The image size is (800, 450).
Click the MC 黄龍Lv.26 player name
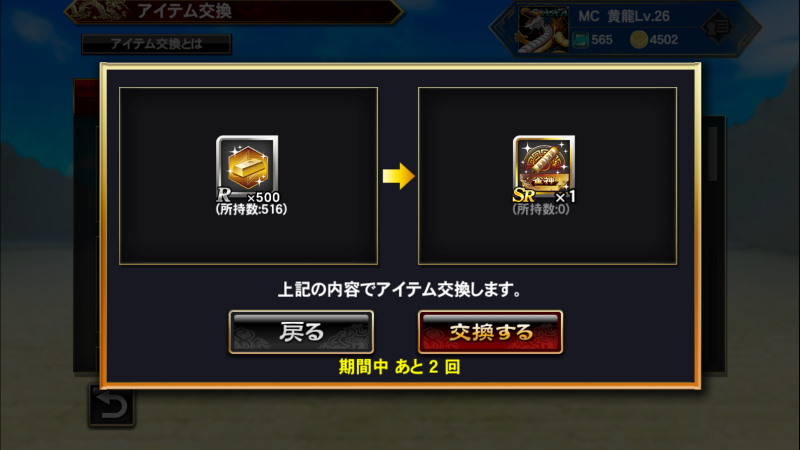[623, 16]
